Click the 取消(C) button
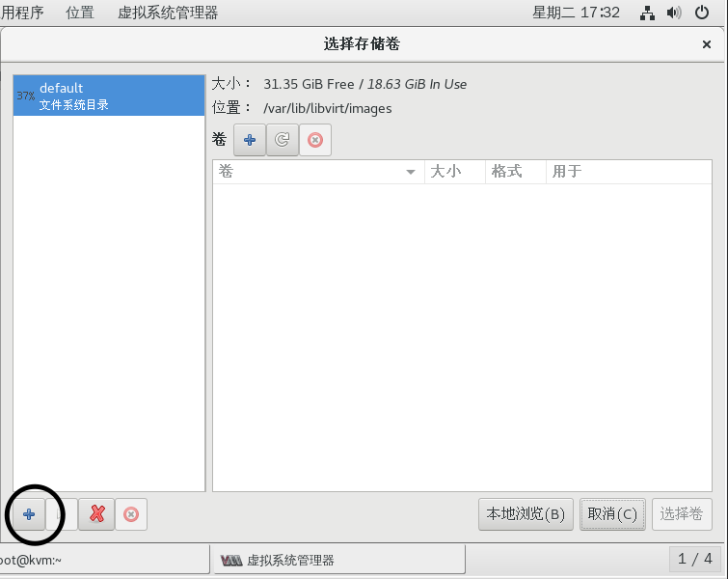Screen dimensions: 728x579 coord(612,514)
